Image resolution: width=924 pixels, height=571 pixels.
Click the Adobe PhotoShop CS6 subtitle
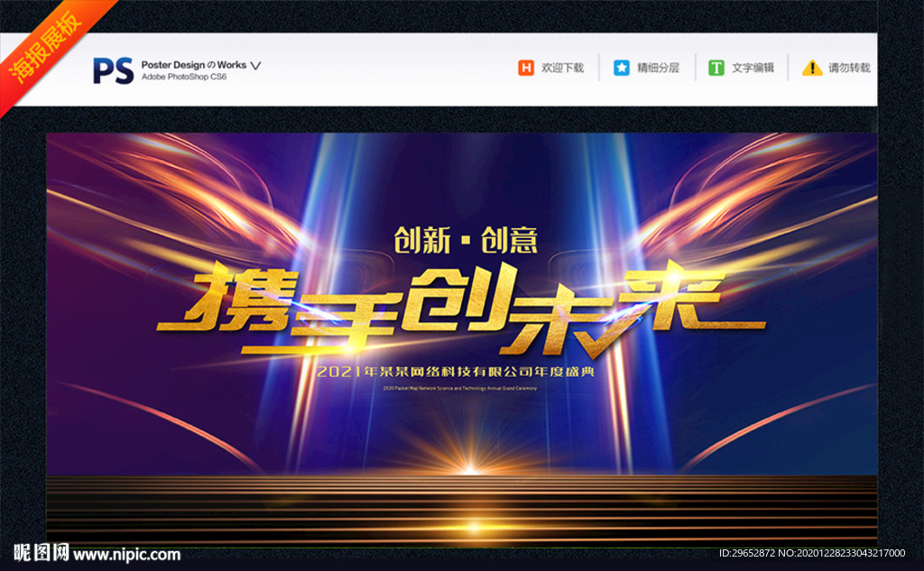[184, 77]
